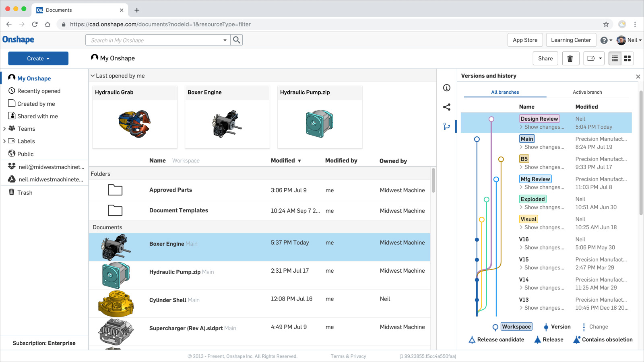Open the Terms & Privacy link
This screenshot has height=362, width=644.
pyautogui.click(x=348, y=356)
